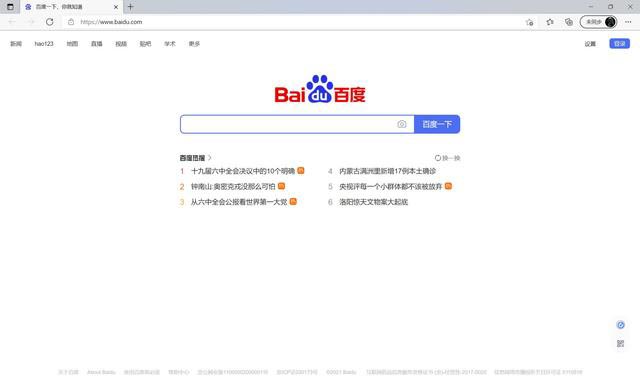
Task: Open the tab actions menu icon left of the tab
Action: coord(10,7)
